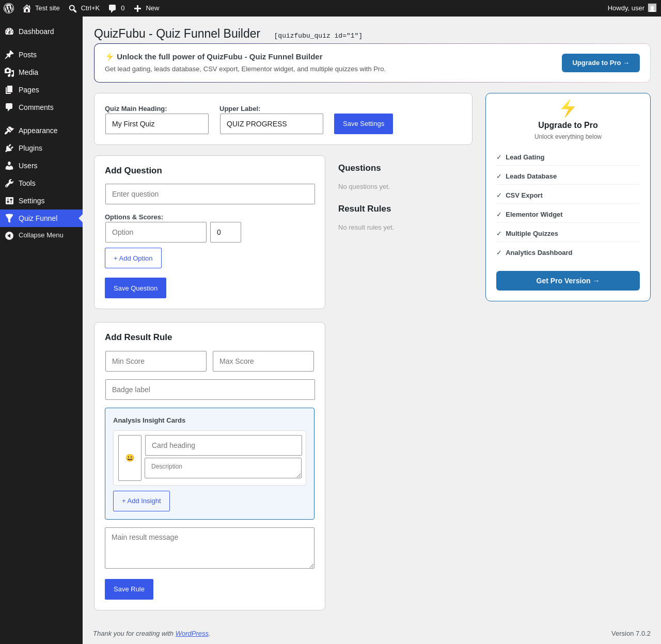Open the user avatar next to Howdy
Image resolution: width=661 pixels, height=644 pixels.
click(652, 8)
